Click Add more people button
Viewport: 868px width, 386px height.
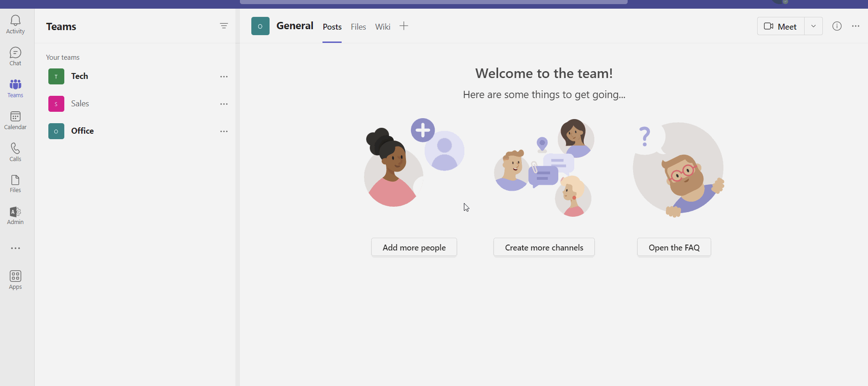[x=414, y=247]
